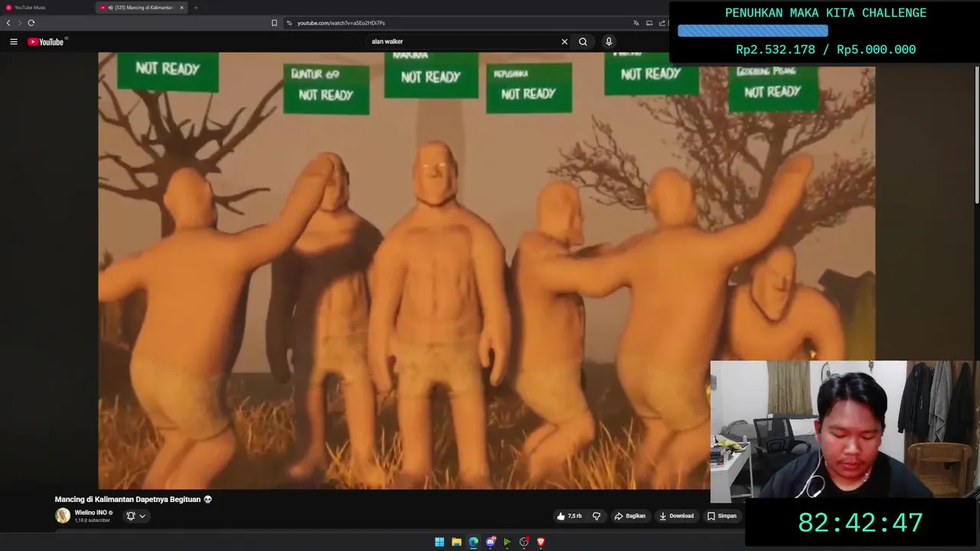Select the Mancing di Kalimantan tab
Screen dimensions: 980x551
(x=142, y=8)
